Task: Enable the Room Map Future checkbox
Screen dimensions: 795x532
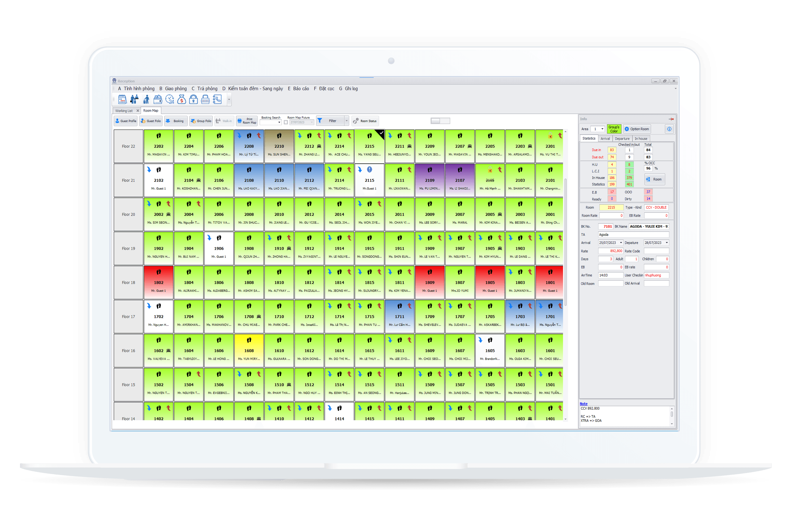Action: point(286,122)
